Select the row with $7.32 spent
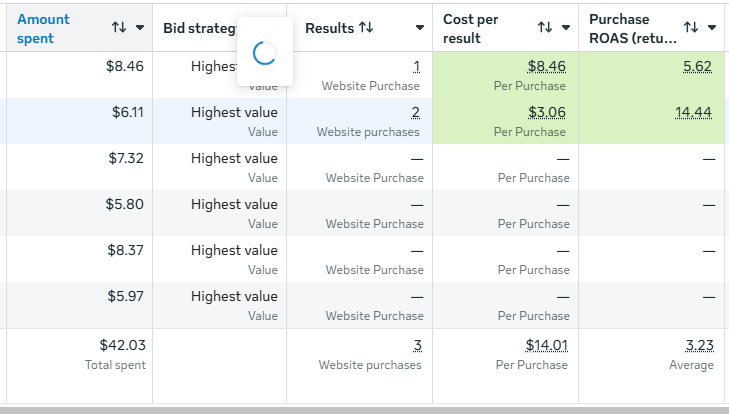729x414 pixels. click(363, 167)
